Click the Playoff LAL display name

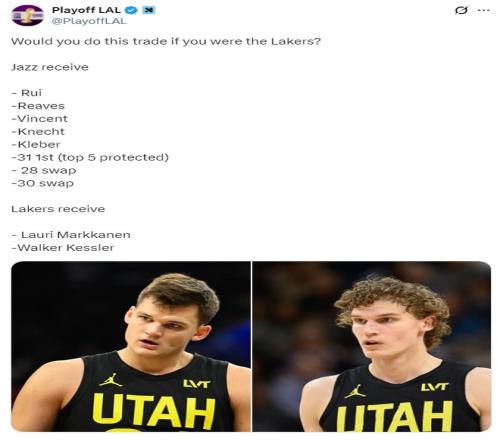pyautogui.click(x=86, y=10)
